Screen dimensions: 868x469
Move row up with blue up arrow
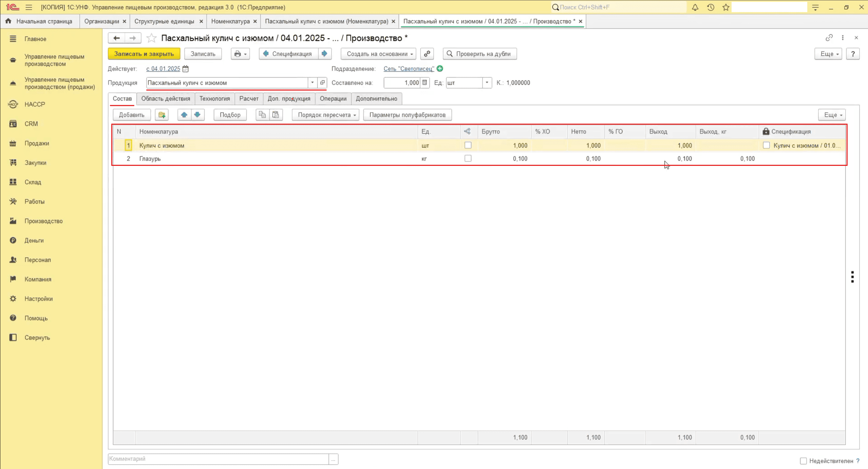tap(184, 115)
